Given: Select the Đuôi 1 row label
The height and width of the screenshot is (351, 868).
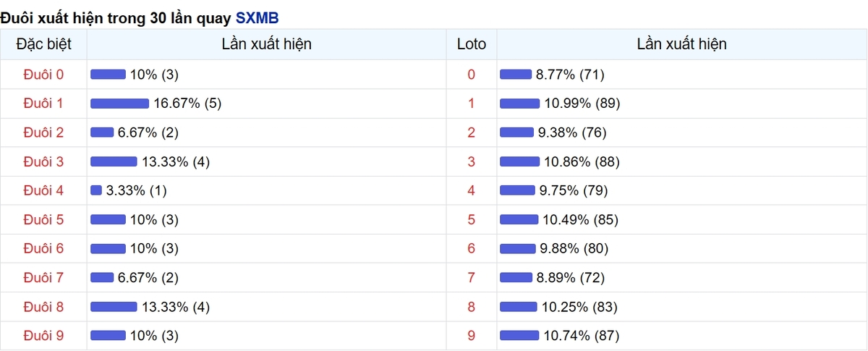Looking at the screenshot, I should pyautogui.click(x=43, y=103).
